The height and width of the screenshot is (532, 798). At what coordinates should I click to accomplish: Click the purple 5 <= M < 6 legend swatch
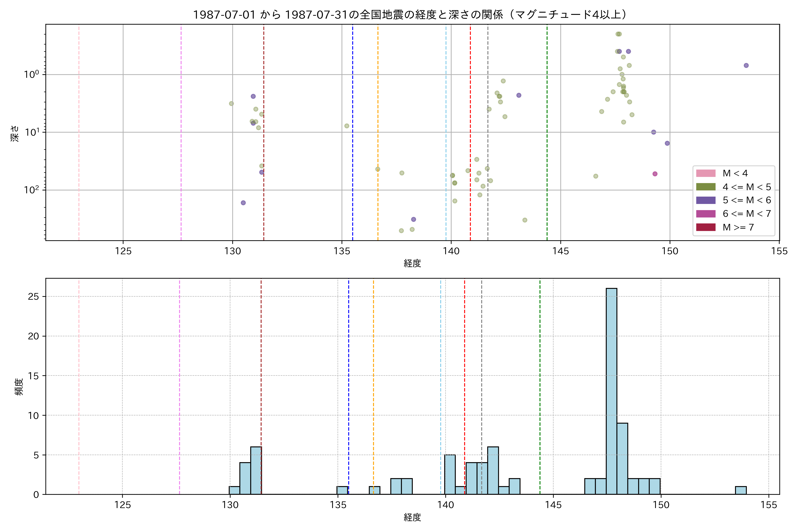(x=706, y=200)
